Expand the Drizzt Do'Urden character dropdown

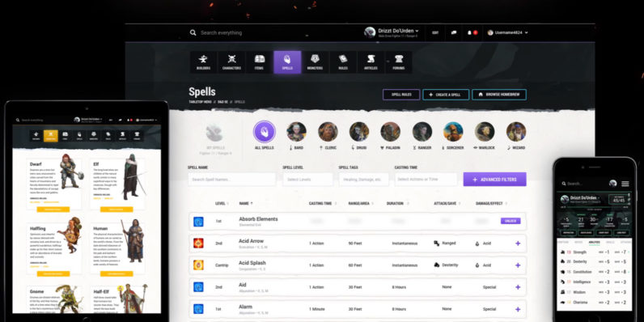pyautogui.click(x=392, y=32)
